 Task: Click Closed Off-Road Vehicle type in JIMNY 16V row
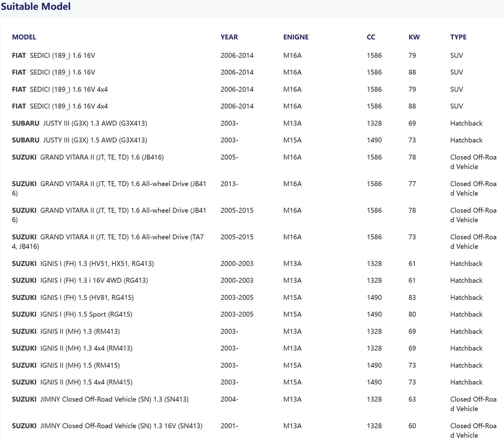[x=473, y=431]
